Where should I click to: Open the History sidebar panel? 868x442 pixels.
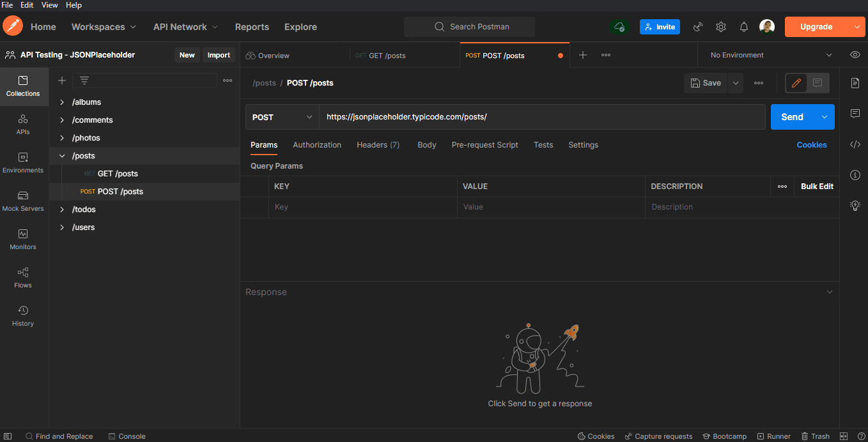23,316
